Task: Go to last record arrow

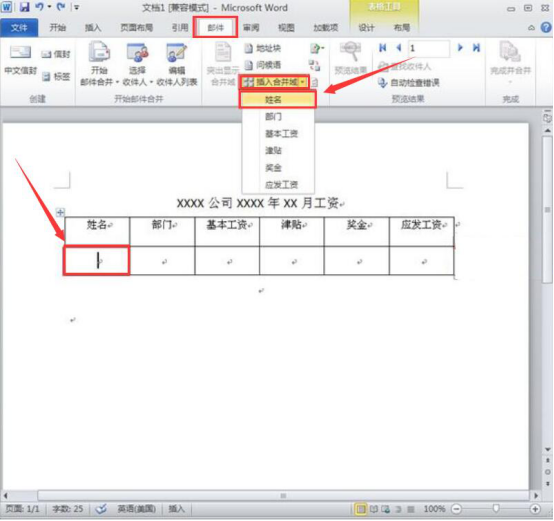Action: [x=476, y=48]
